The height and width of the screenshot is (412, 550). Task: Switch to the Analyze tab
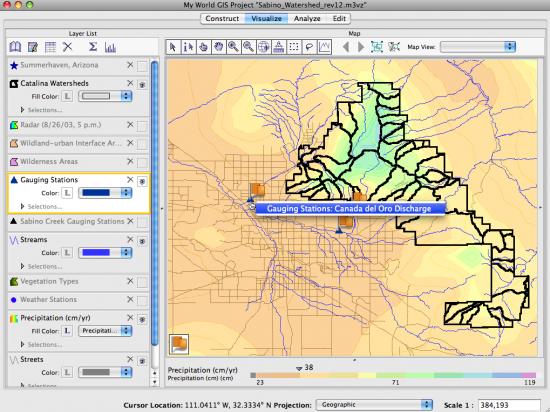pos(307,19)
